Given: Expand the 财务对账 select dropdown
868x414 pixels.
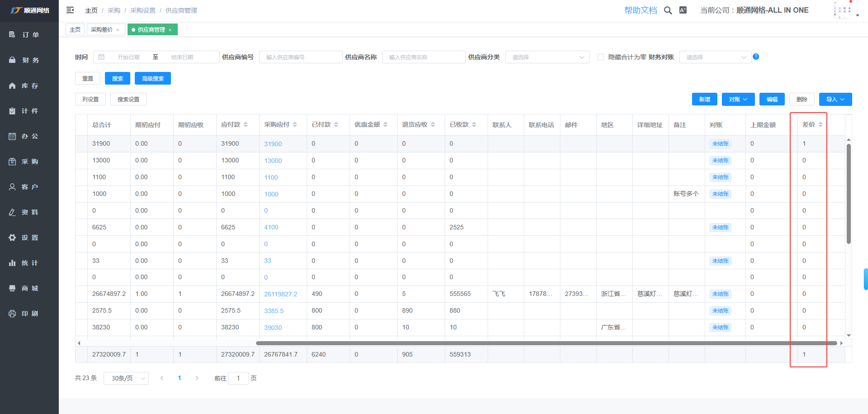Looking at the screenshot, I should pyautogui.click(x=715, y=57).
